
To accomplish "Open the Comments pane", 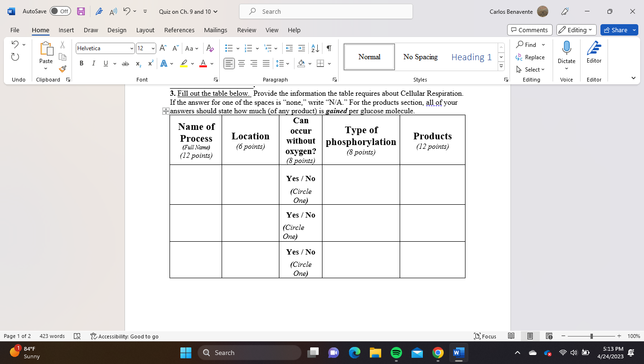I will coord(530,30).
